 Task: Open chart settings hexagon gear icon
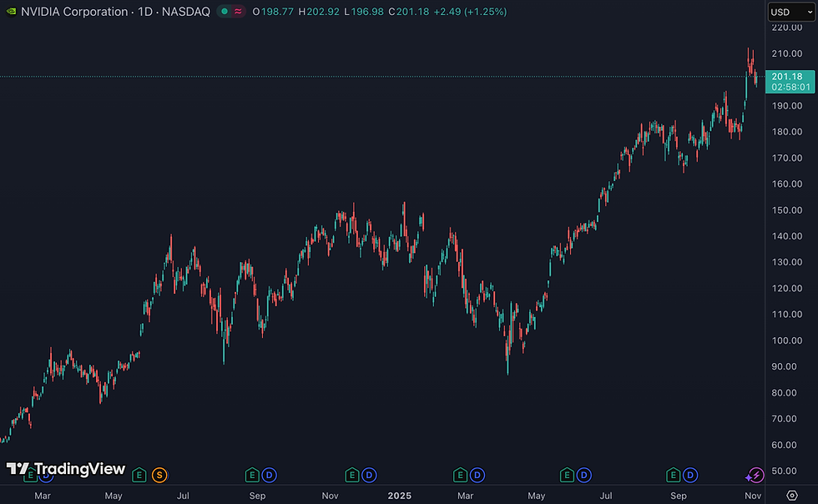click(792, 495)
